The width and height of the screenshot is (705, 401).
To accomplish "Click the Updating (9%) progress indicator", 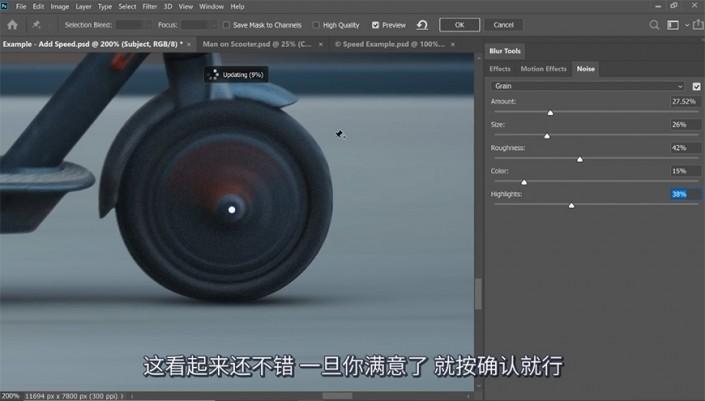I will (x=236, y=75).
